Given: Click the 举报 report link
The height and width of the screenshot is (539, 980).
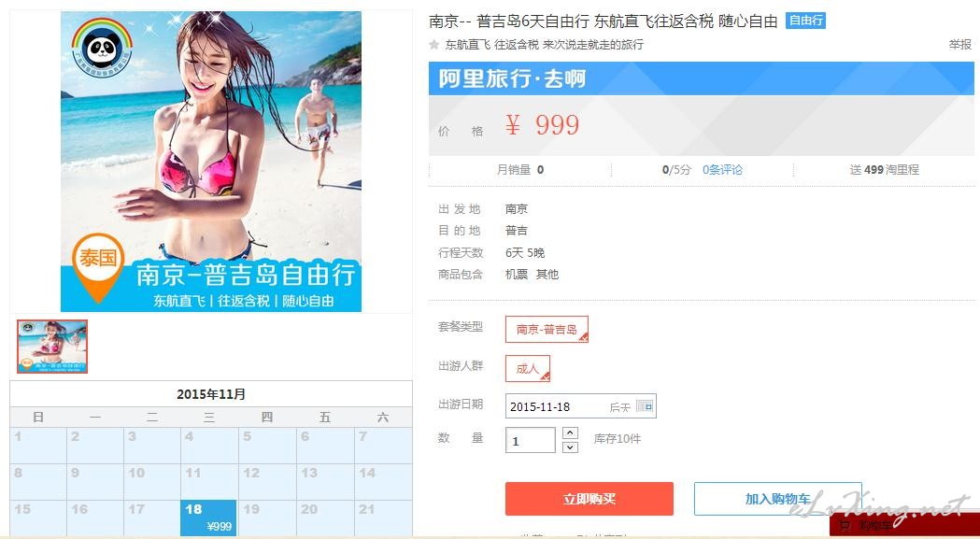Looking at the screenshot, I should tap(960, 45).
